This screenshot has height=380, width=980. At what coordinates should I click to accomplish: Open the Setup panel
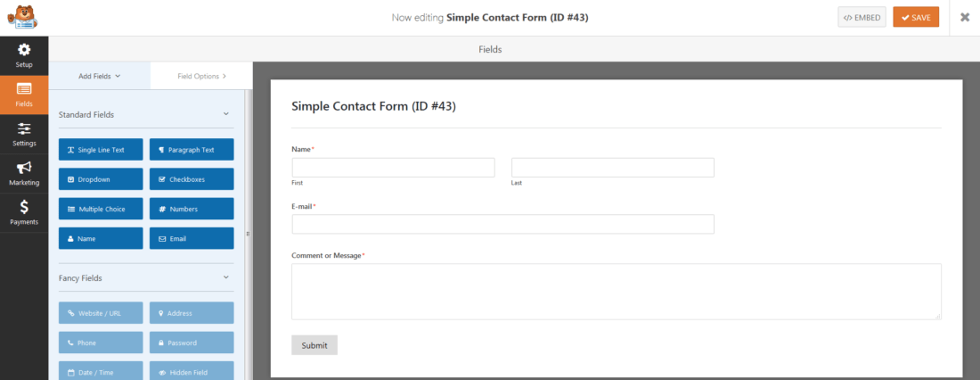[24, 55]
